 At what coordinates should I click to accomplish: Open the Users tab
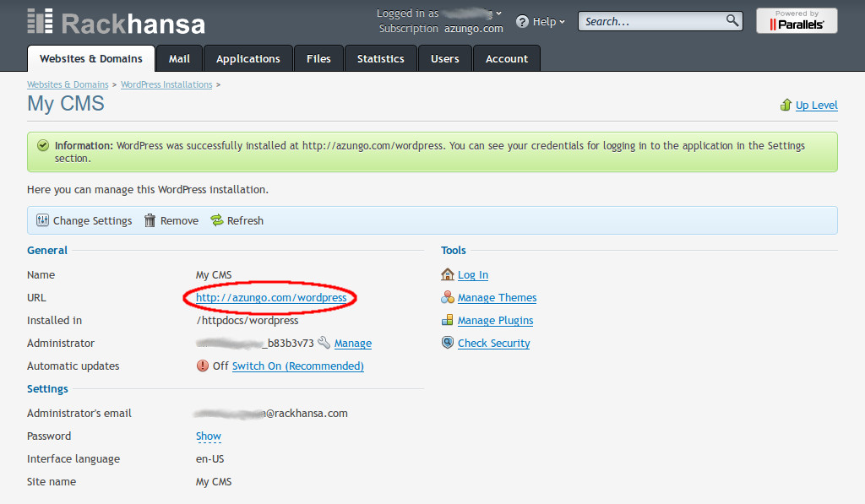[x=445, y=58]
